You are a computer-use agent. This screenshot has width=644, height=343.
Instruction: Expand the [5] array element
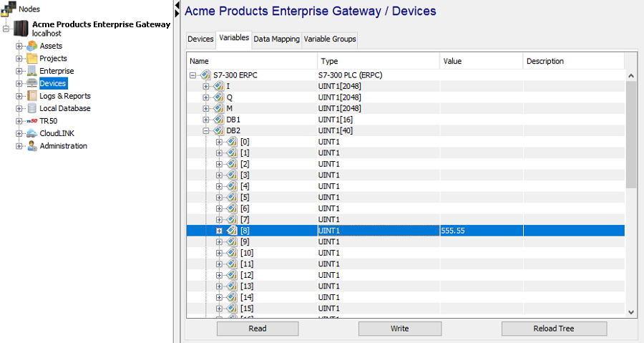point(219,197)
